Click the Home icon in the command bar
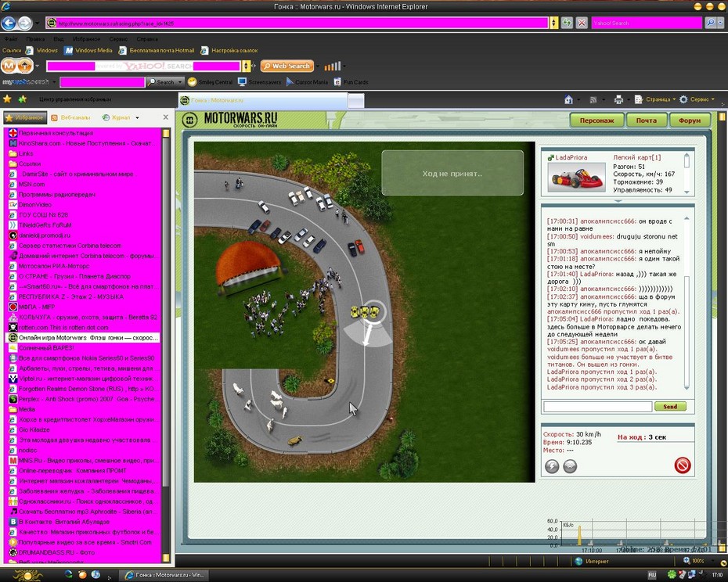The image size is (728, 582). (568, 99)
